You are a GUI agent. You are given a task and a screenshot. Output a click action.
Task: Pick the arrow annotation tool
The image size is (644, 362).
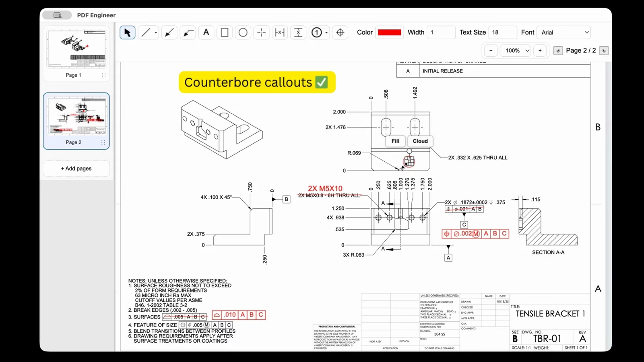click(x=169, y=32)
